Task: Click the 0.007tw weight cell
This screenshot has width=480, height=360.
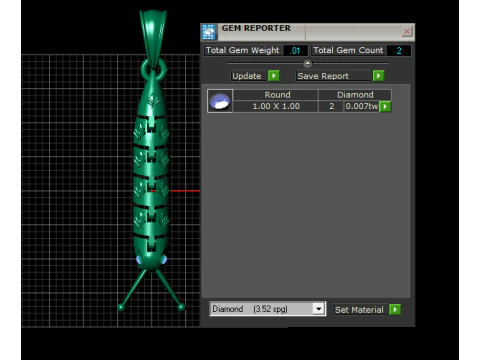Action: coord(361,106)
